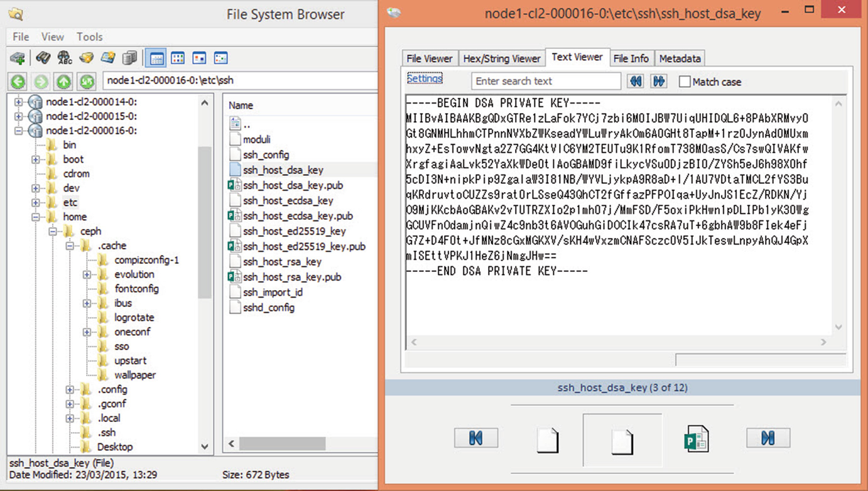Viewport: 868px width, 491px height.
Task: Jump to first file in preview strip
Action: pyautogui.click(x=475, y=438)
